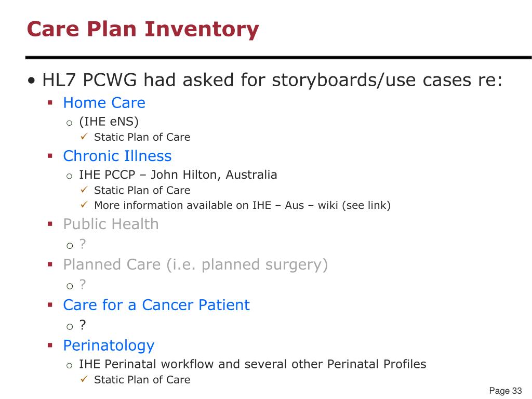Click the red square bullet beside Perinatology
The height and width of the screenshot is (399, 532).
[50, 345]
